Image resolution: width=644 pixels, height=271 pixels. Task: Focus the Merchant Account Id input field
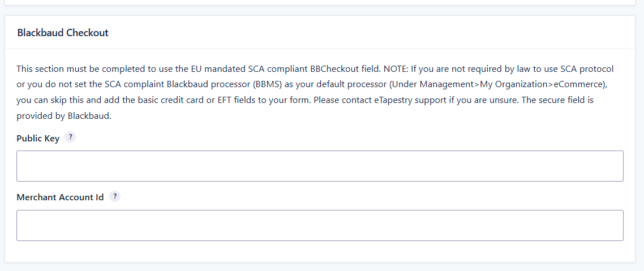pos(320,225)
